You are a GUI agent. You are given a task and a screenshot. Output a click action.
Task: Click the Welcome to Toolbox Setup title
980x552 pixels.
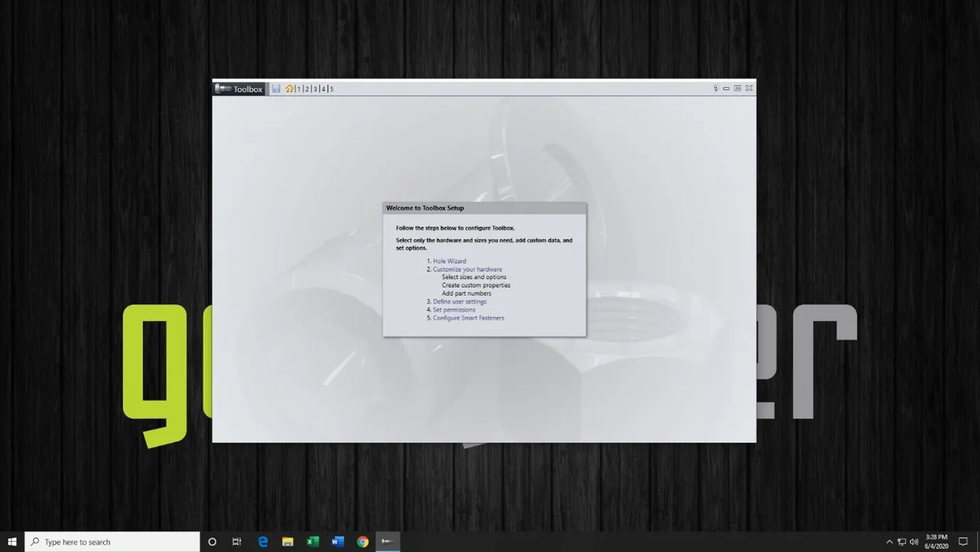(425, 208)
